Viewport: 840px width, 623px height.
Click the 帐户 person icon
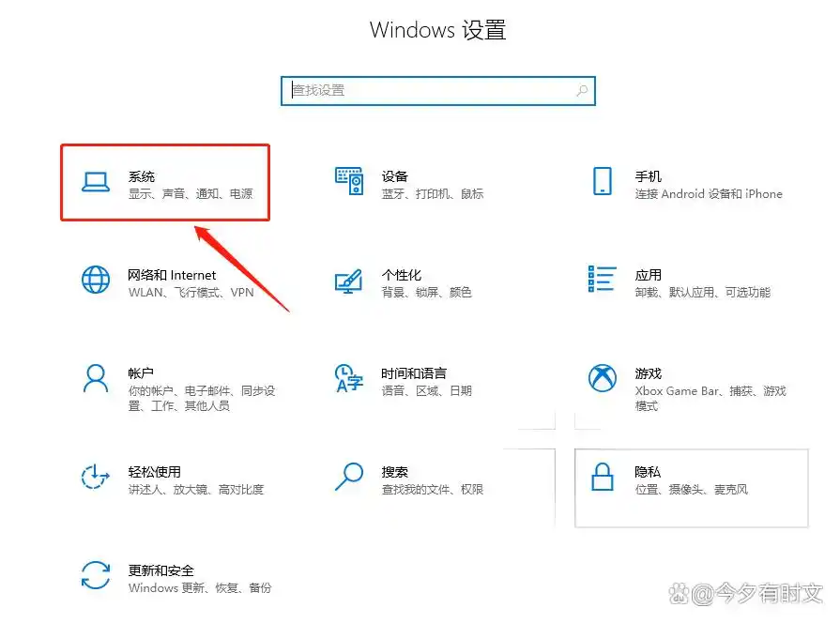point(96,379)
